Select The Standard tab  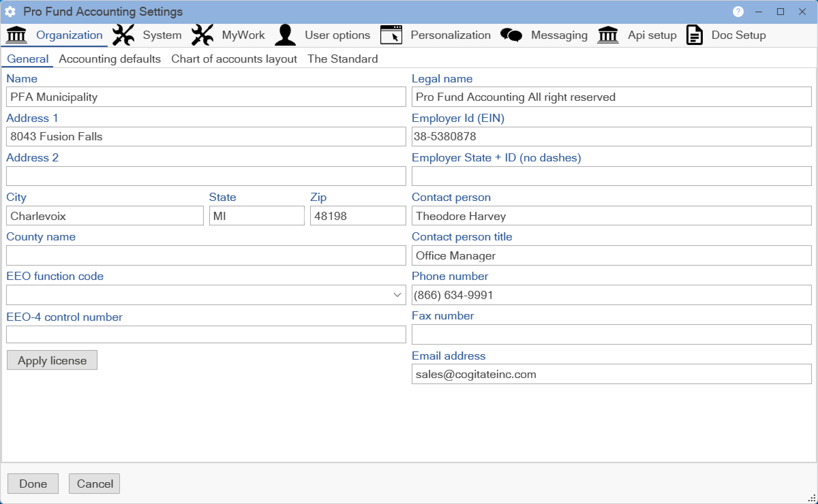[343, 59]
